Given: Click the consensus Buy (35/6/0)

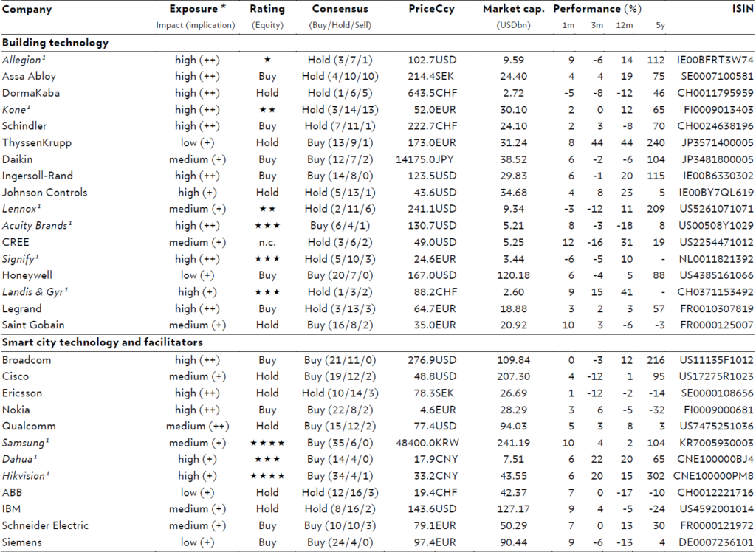Looking at the screenshot, I should click(x=340, y=443).
